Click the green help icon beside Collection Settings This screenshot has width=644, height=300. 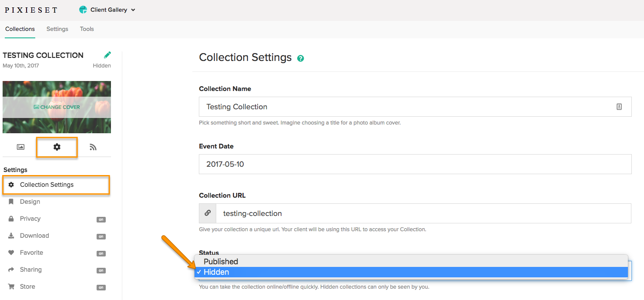click(300, 58)
